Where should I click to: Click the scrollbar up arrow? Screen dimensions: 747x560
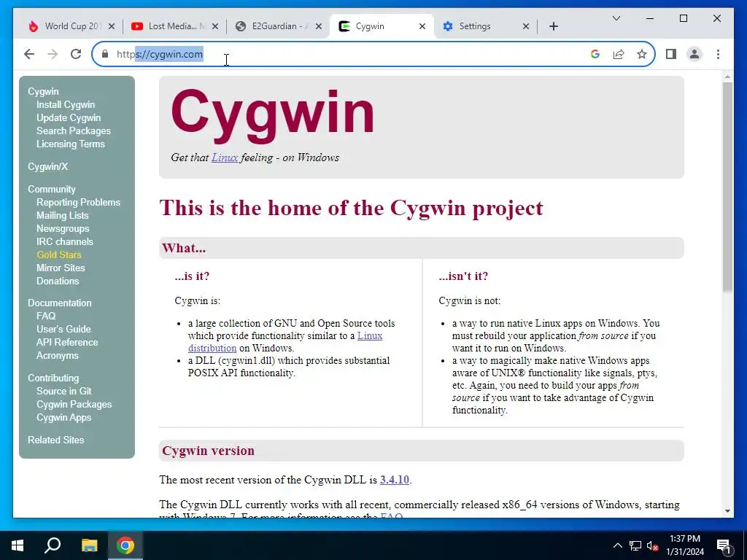click(727, 76)
